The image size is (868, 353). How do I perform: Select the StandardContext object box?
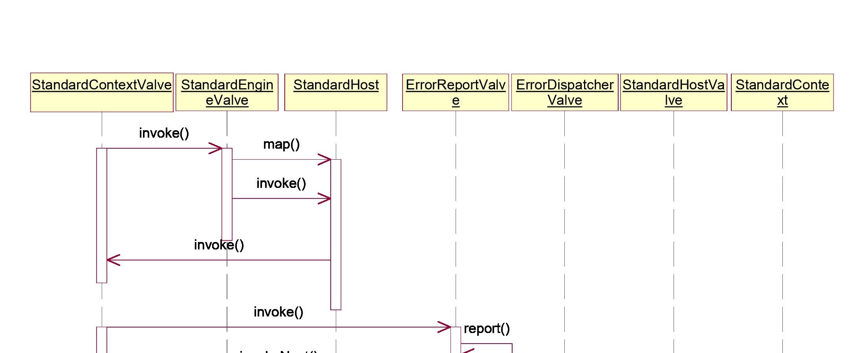click(x=782, y=92)
